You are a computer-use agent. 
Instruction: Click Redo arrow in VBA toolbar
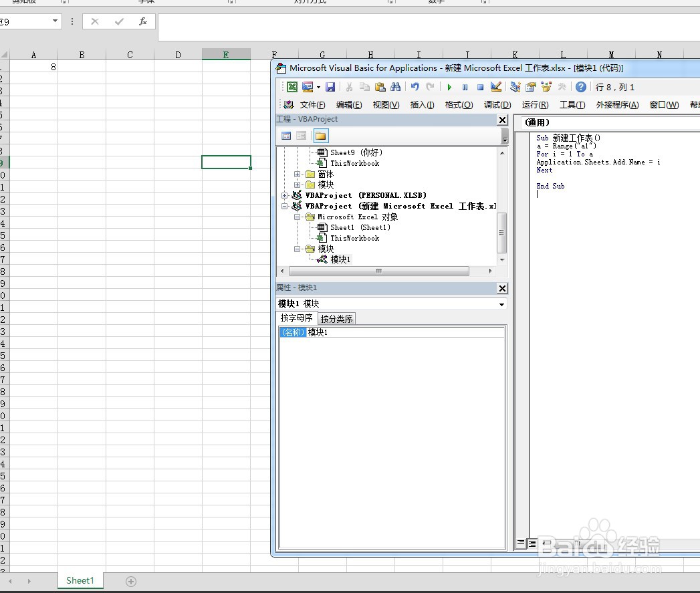pos(430,87)
